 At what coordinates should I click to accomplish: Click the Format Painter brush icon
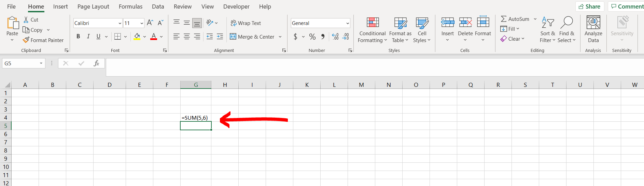pyautogui.click(x=26, y=40)
